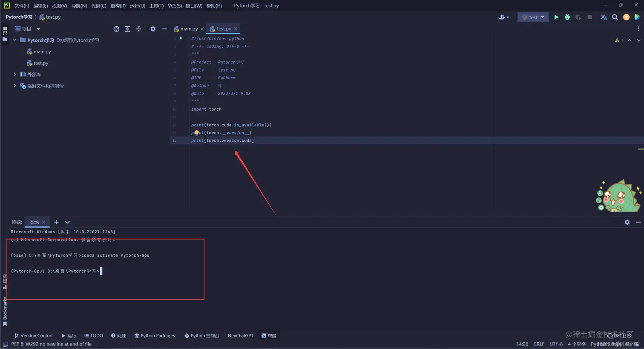This screenshot has height=349, width=644.
Task: Toggle the 终端 terminal tool window button
Action: click(269, 335)
